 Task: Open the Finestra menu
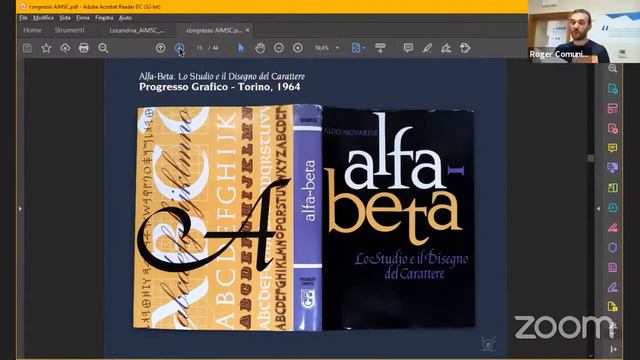[104, 18]
